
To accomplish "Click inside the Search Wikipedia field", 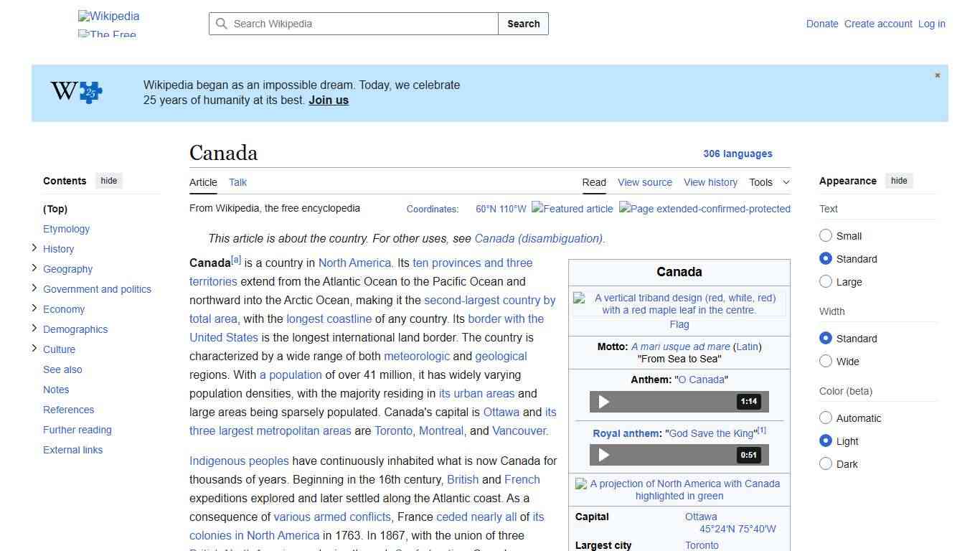I will [x=352, y=24].
